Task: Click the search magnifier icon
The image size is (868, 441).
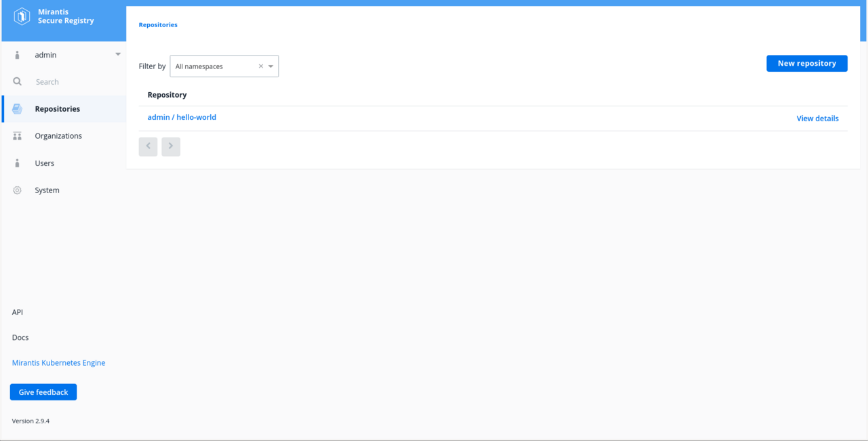Action: pos(18,81)
